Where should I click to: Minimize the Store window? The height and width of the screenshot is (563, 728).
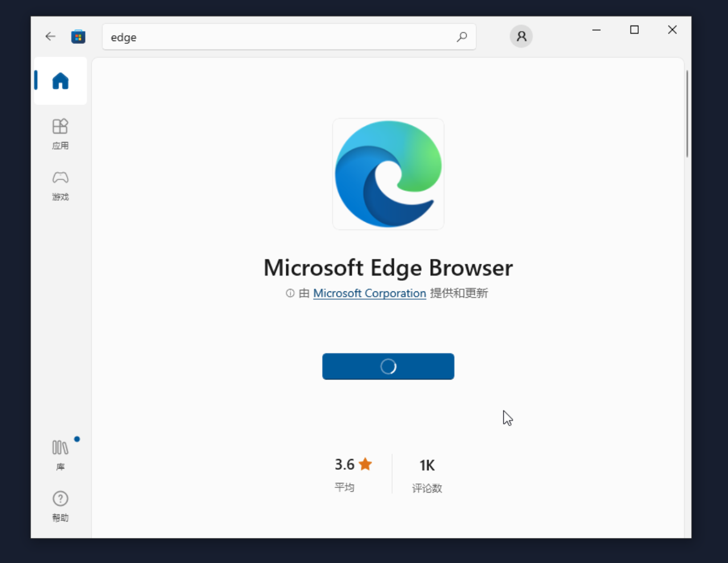(596, 30)
